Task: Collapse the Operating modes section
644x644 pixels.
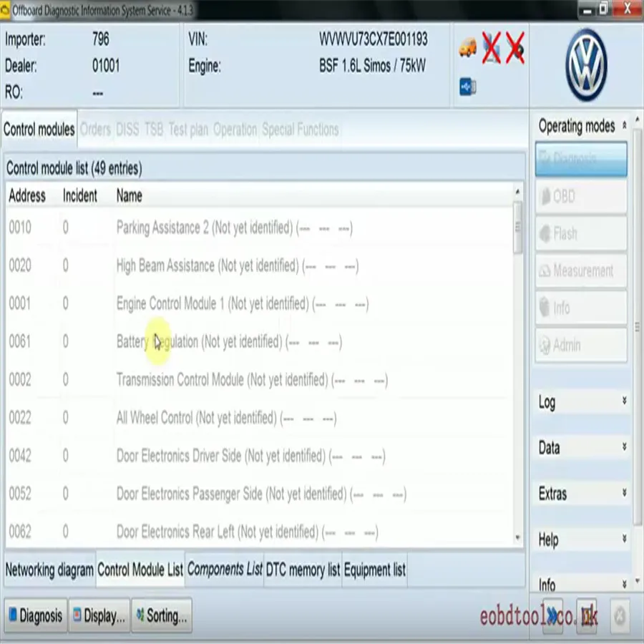Action: (624, 125)
